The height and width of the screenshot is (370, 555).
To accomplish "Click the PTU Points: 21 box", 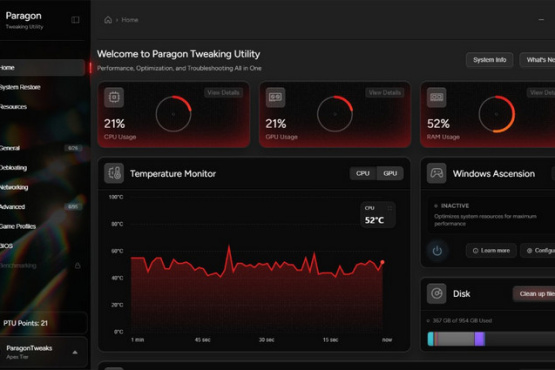I will coord(43,323).
